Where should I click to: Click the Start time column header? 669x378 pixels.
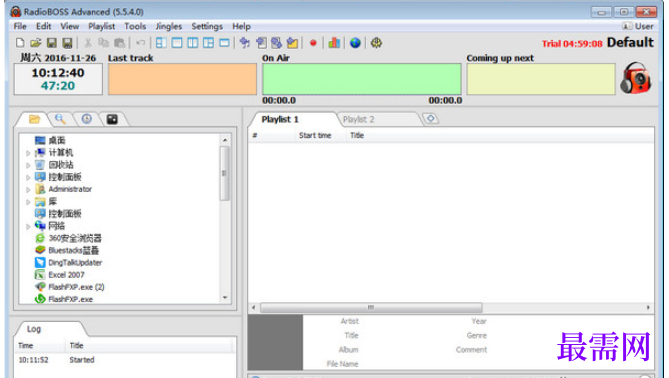click(x=315, y=135)
